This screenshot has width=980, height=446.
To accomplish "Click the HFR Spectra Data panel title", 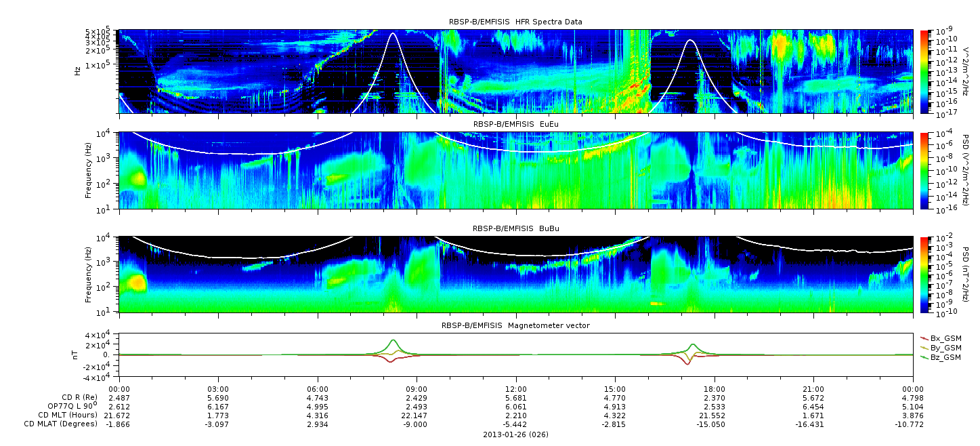I will [x=515, y=22].
